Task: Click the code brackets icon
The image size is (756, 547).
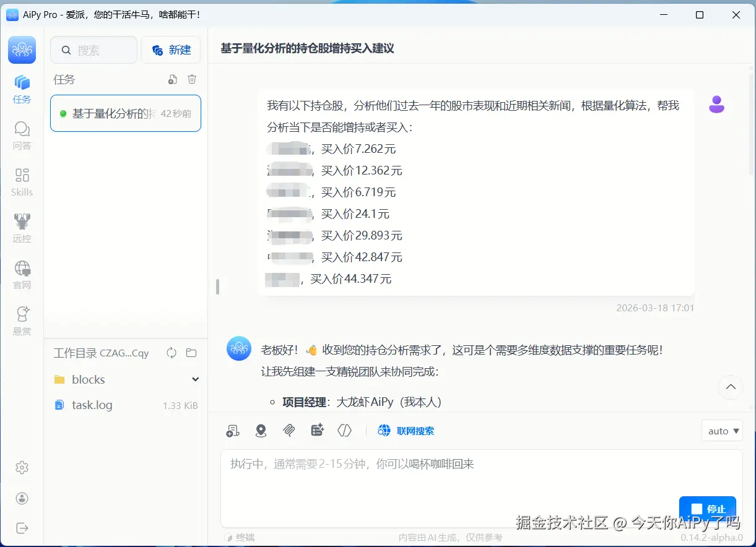Action: (344, 431)
